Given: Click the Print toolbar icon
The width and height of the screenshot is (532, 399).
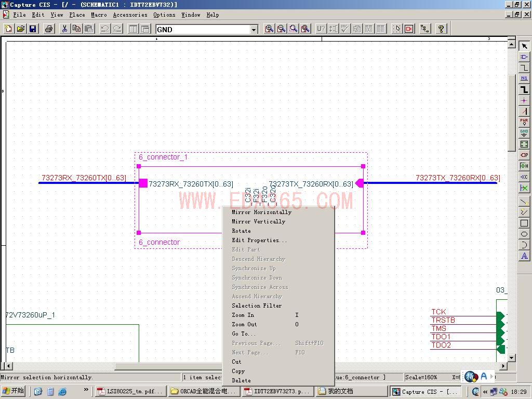Looking at the screenshot, I should (x=49, y=29).
